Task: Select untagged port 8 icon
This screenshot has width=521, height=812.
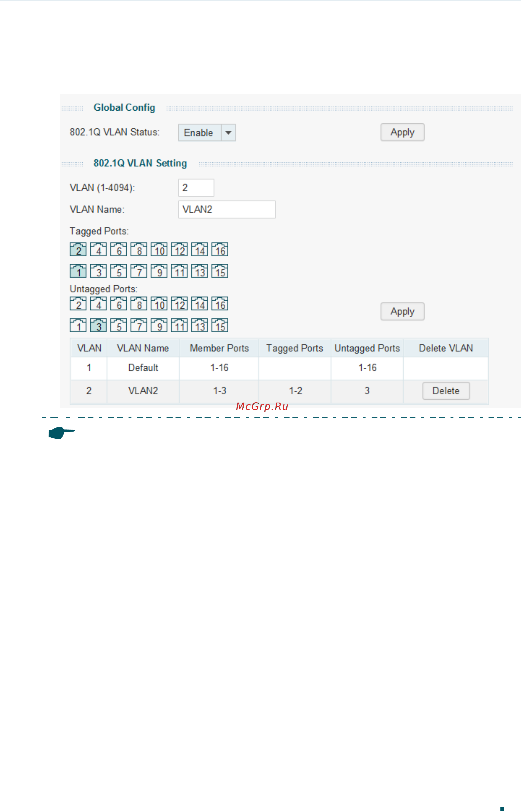Action: click(139, 304)
